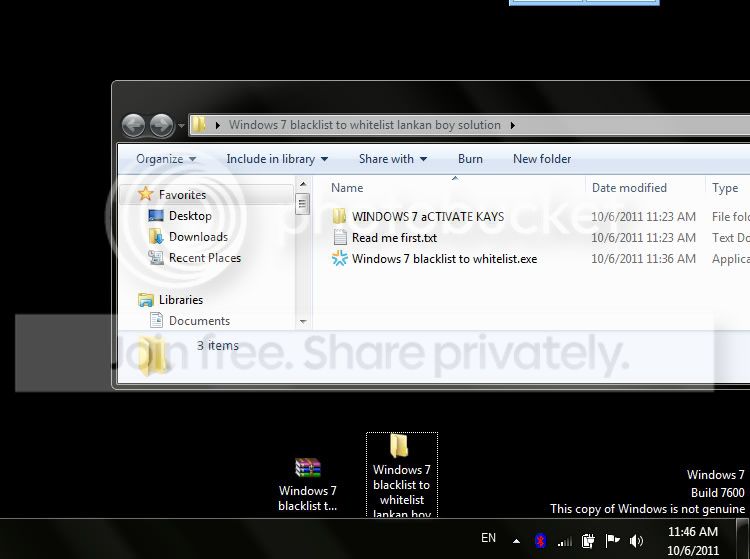Click the volume speaker tray icon
This screenshot has width=750, height=559.
(x=636, y=541)
